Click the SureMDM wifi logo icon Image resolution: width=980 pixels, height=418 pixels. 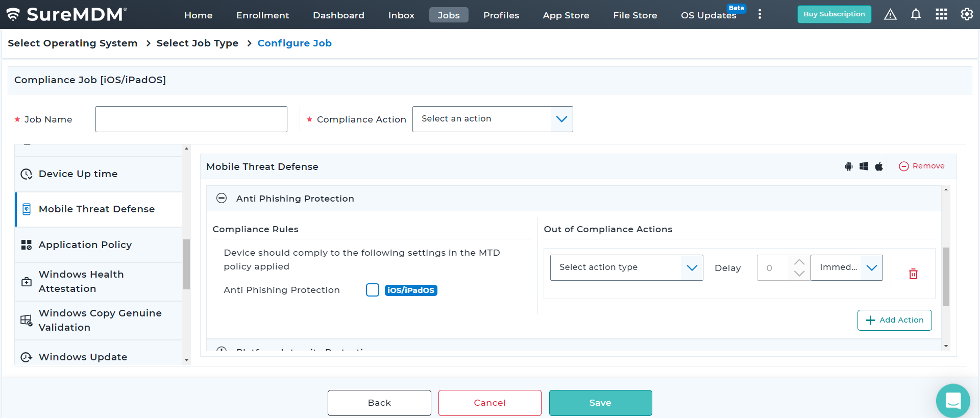pyautogui.click(x=13, y=14)
